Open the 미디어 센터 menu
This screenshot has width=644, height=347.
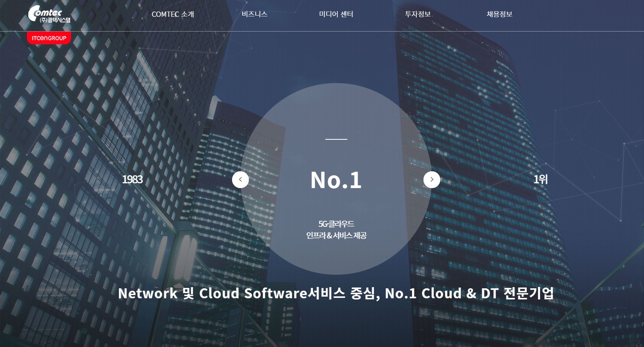click(336, 14)
